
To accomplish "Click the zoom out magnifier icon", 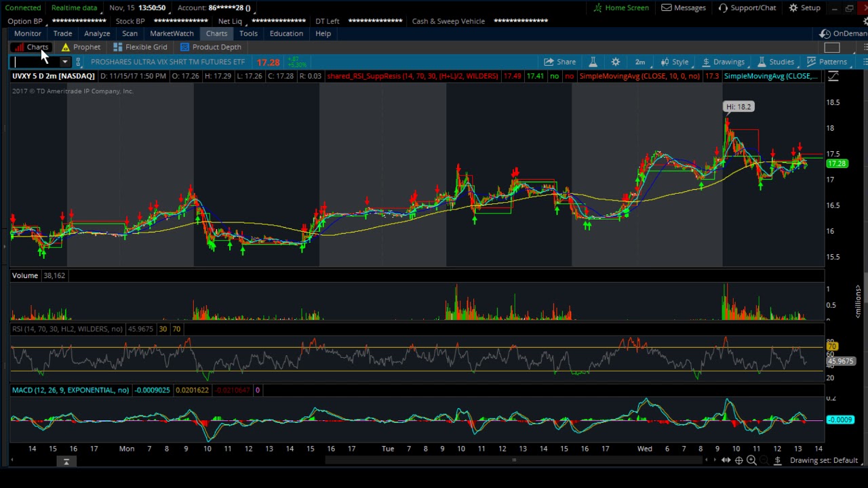I will (x=764, y=460).
